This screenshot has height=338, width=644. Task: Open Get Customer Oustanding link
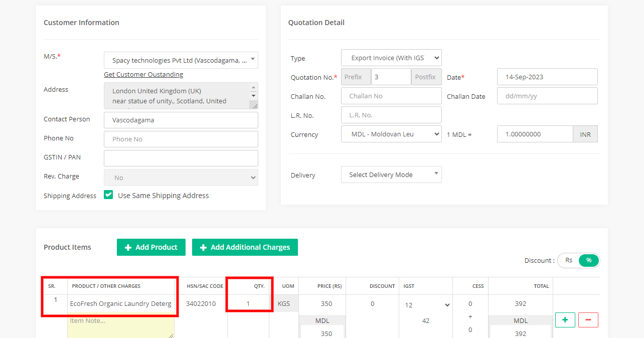point(143,75)
